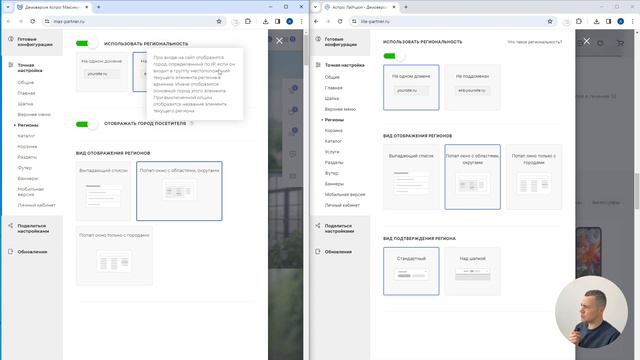Choose 'Попап окно с областями, округами' in left window

179,191
